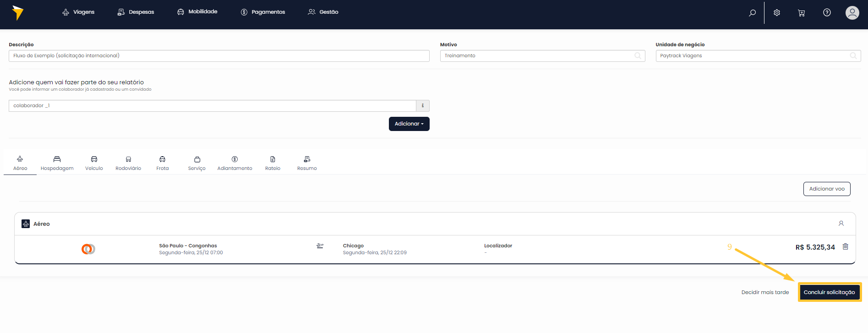The height and width of the screenshot is (333, 868).
Task: Click the airplane icon in Aéreo header
Action: pyautogui.click(x=26, y=224)
